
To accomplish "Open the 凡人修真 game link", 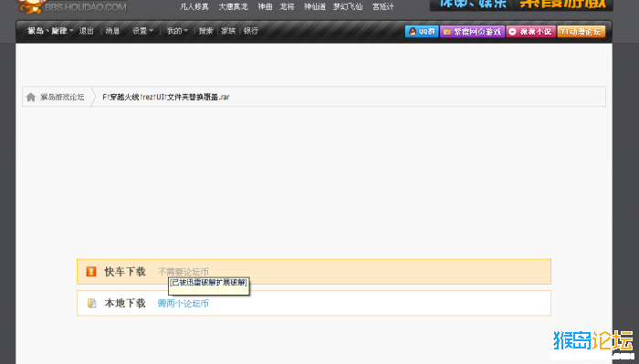I will click(194, 7).
